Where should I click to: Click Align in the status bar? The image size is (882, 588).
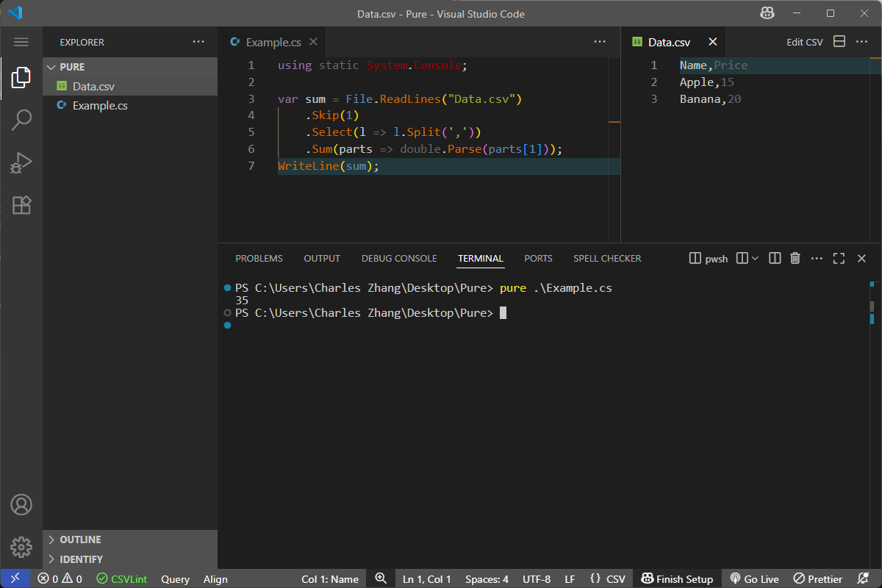[x=215, y=578]
